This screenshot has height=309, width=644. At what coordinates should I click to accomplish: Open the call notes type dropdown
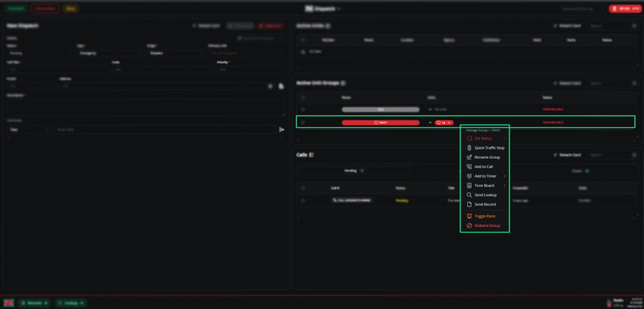point(29,130)
